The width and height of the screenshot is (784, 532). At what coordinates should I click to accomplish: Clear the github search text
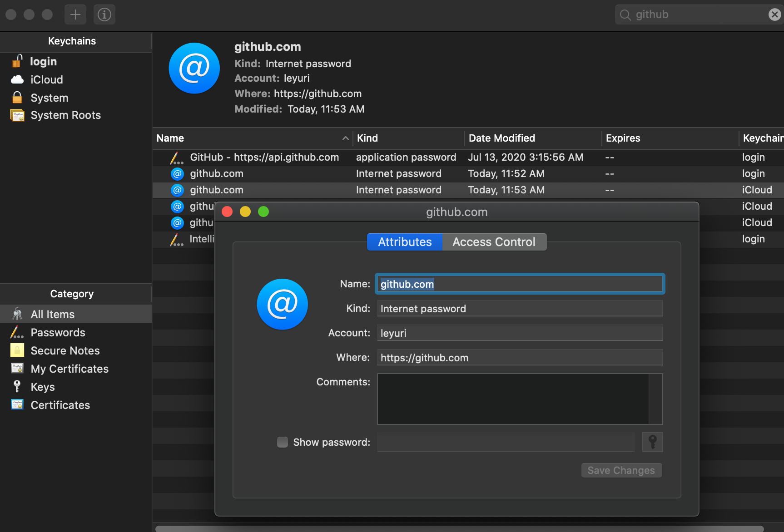point(774,15)
